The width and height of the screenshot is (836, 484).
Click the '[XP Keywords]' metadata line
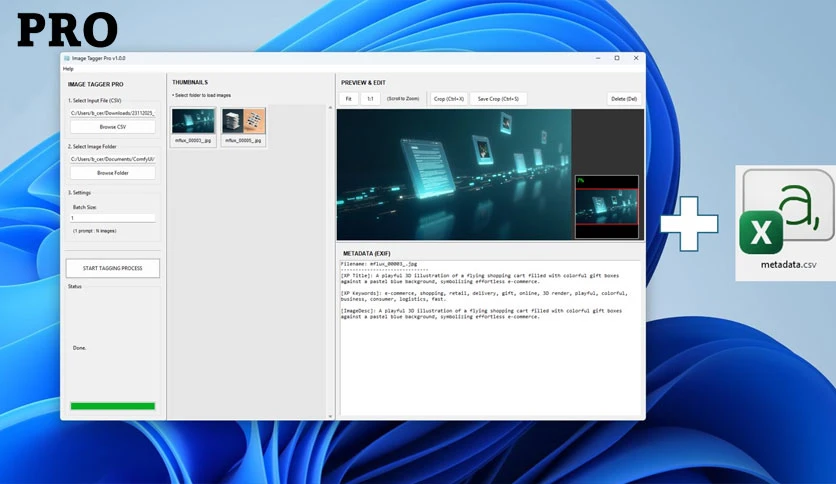coord(484,296)
